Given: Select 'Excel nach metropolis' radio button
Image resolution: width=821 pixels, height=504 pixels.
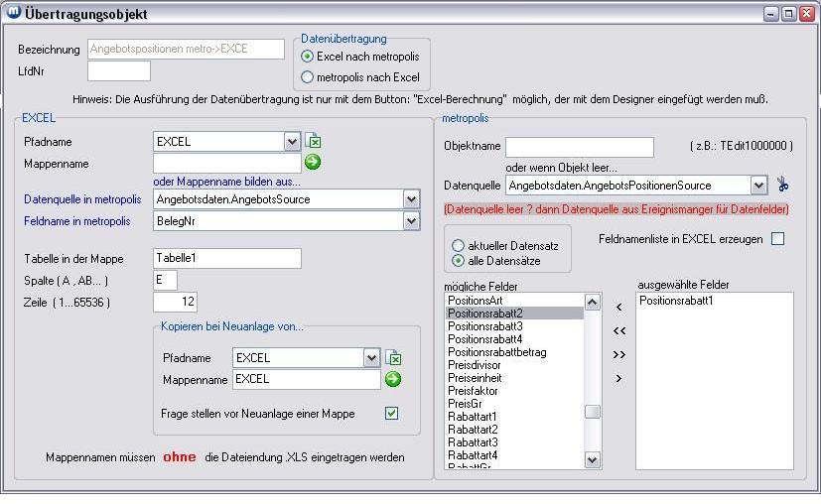Looking at the screenshot, I should tap(308, 57).
